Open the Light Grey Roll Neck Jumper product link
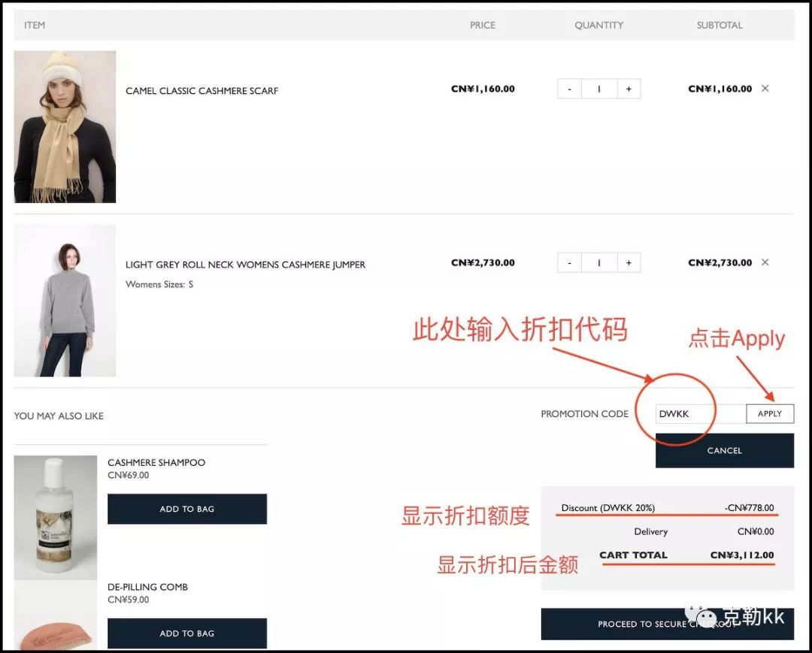 pos(245,265)
